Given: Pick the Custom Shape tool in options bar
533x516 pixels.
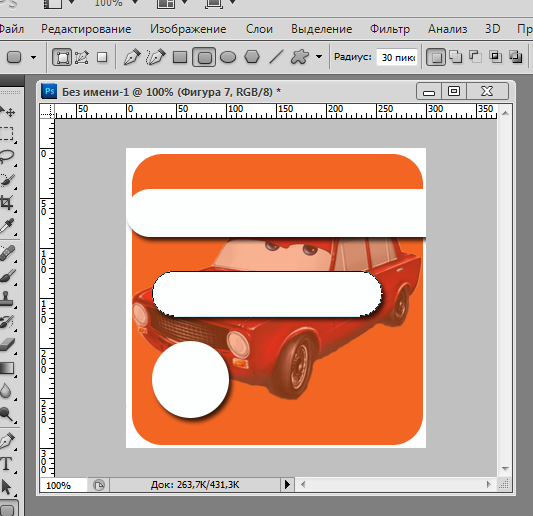Looking at the screenshot, I should [x=300, y=57].
